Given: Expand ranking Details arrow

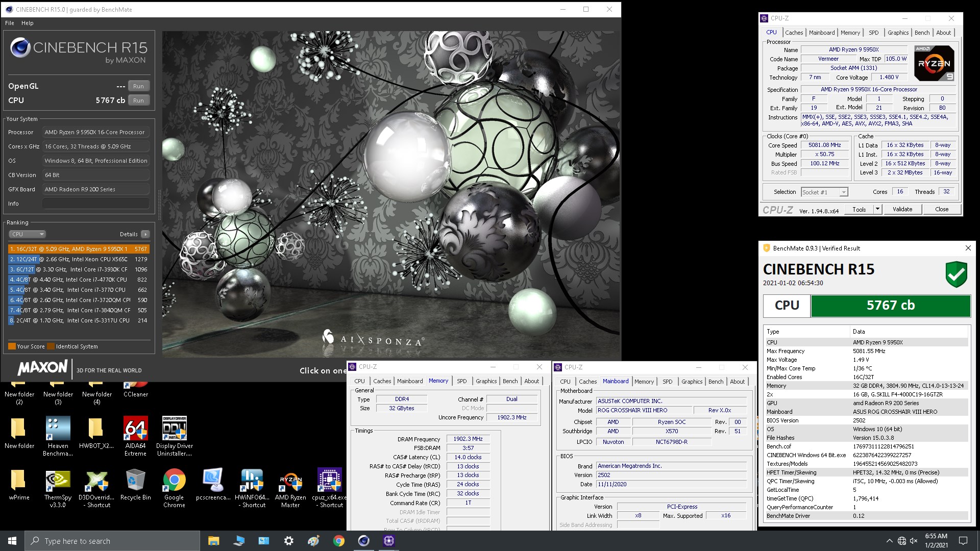Looking at the screenshot, I should [145, 234].
